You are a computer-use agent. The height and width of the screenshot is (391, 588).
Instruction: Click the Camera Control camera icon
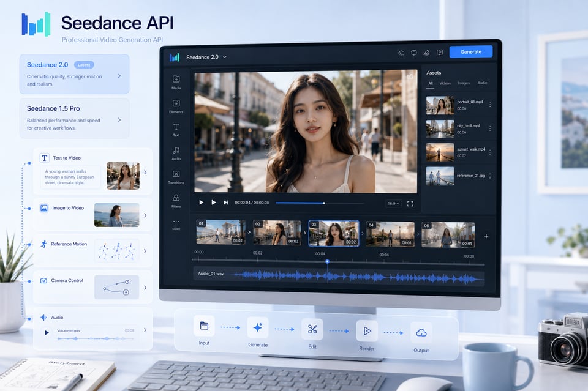(x=43, y=280)
